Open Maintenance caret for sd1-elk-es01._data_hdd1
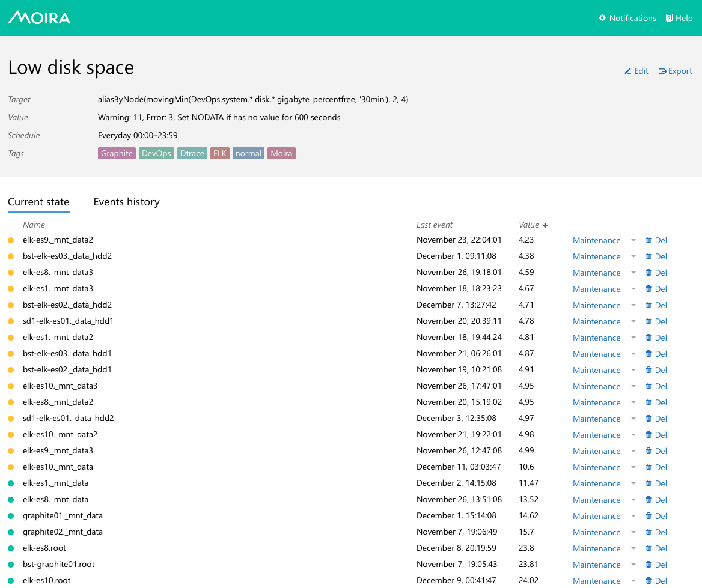The image size is (702, 588). (633, 321)
